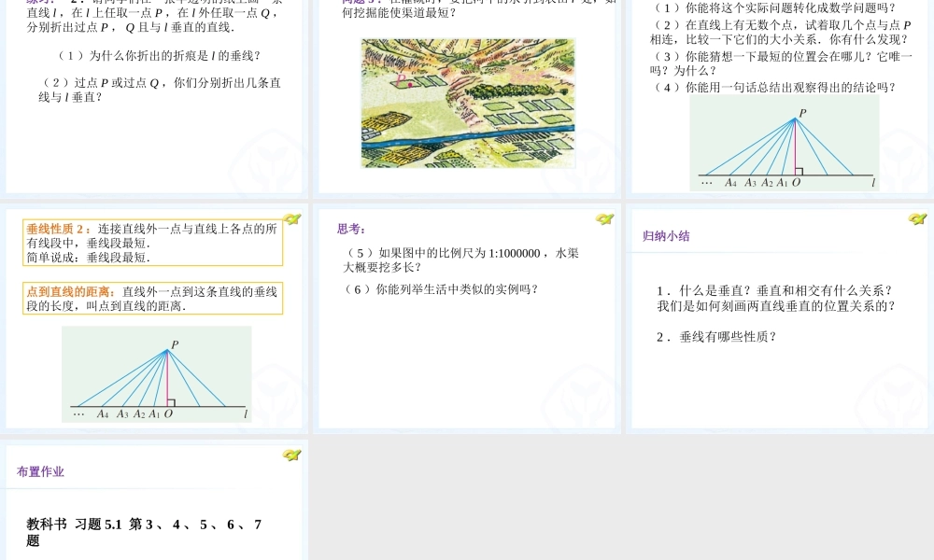Click "（1）为什么你折出的折痕是 l 的垂线？"
This screenshot has width=934, height=560.
pos(159,56)
